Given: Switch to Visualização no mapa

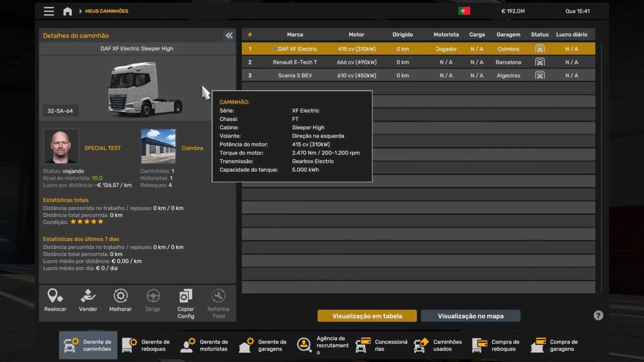Looking at the screenshot, I should pos(470,316).
